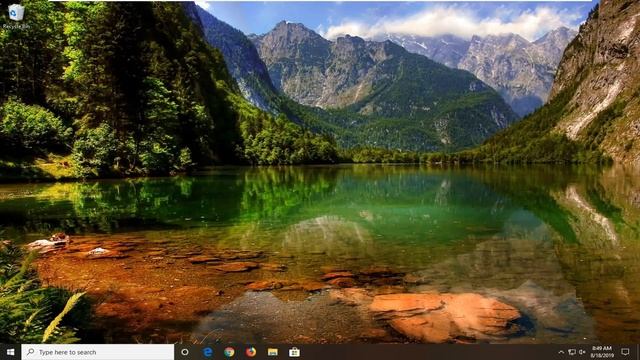Viewport: 640px width, 360px height.
Task: Show hidden system tray icons
Action: pyautogui.click(x=561, y=352)
